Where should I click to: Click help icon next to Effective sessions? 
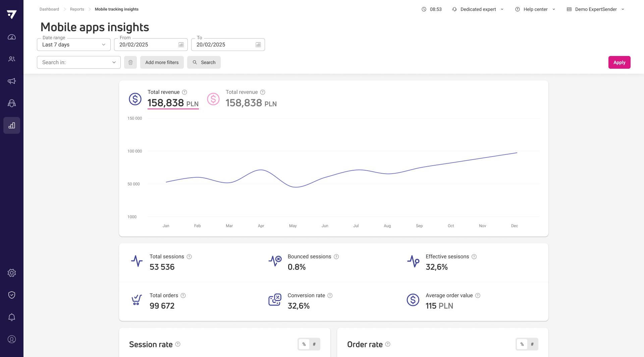pos(474,257)
